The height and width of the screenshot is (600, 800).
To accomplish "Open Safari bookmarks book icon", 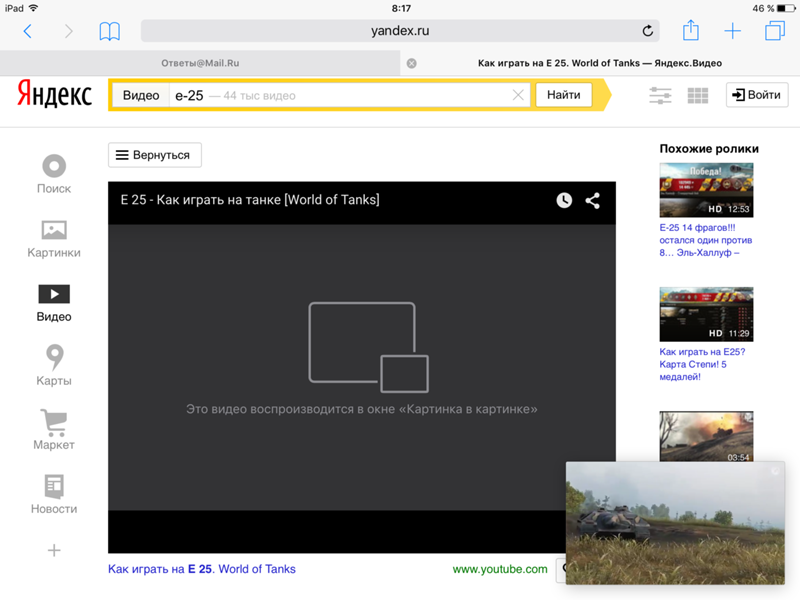I will (110, 32).
